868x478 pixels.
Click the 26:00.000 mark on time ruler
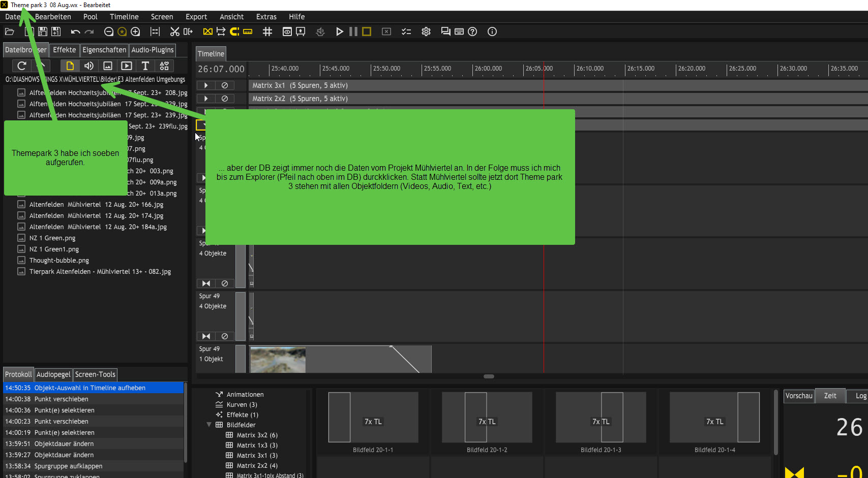pyautogui.click(x=488, y=69)
